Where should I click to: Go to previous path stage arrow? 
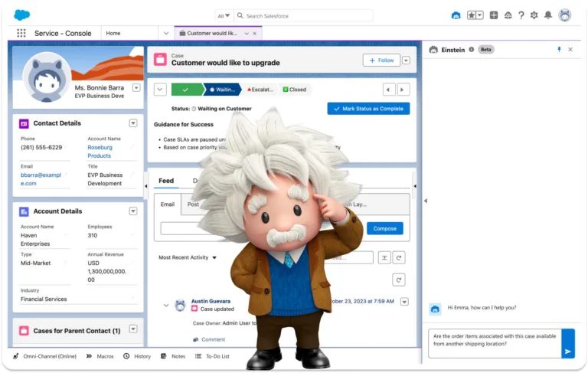[x=388, y=90]
